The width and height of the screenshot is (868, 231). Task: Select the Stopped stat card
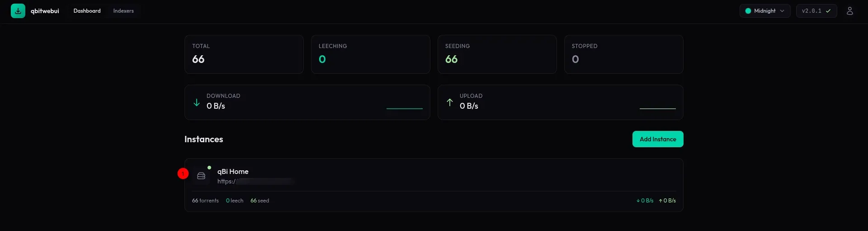[x=623, y=54]
